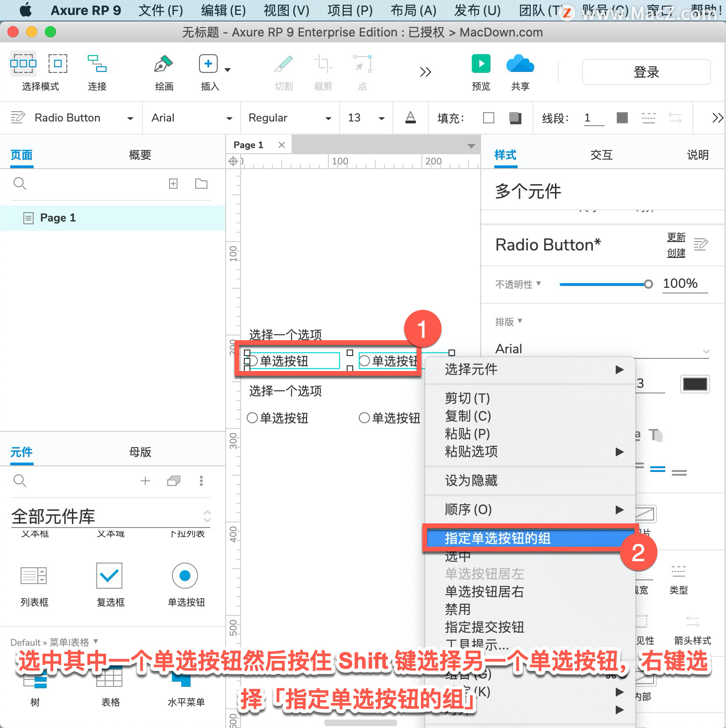The height and width of the screenshot is (728, 726).
Task: Open the All Libraries selector
Action: (111, 516)
